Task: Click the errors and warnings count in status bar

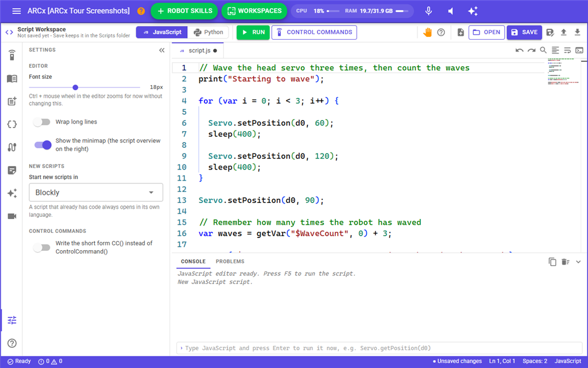Action: coord(51,361)
